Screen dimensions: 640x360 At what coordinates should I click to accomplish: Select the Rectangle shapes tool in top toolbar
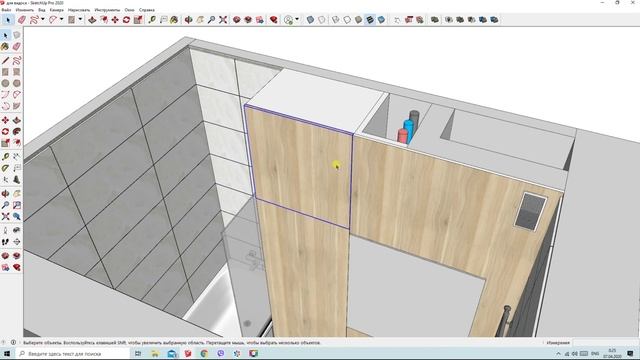pos(71,20)
